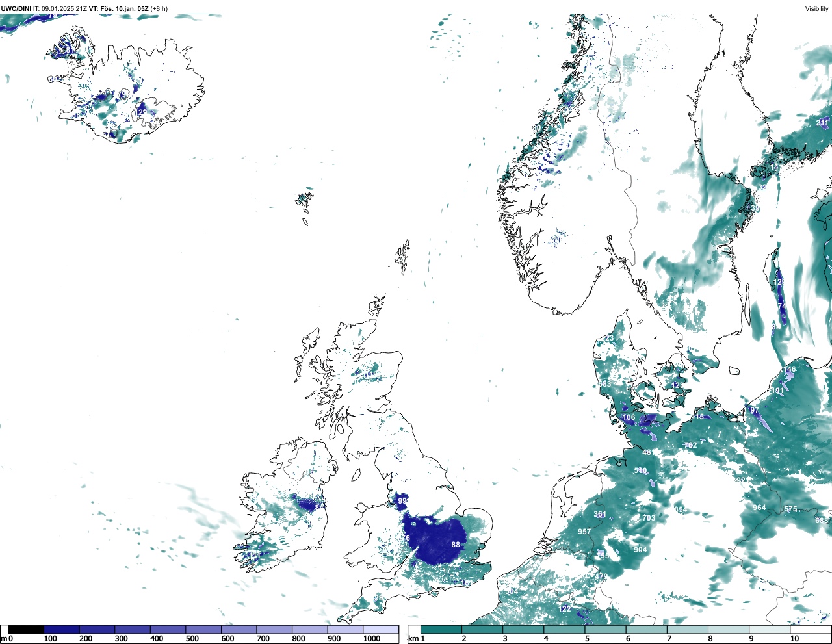Click the initial time 09.01.2025 21Z
Viewport: 832px width, 644px height.
click(64, 8)
